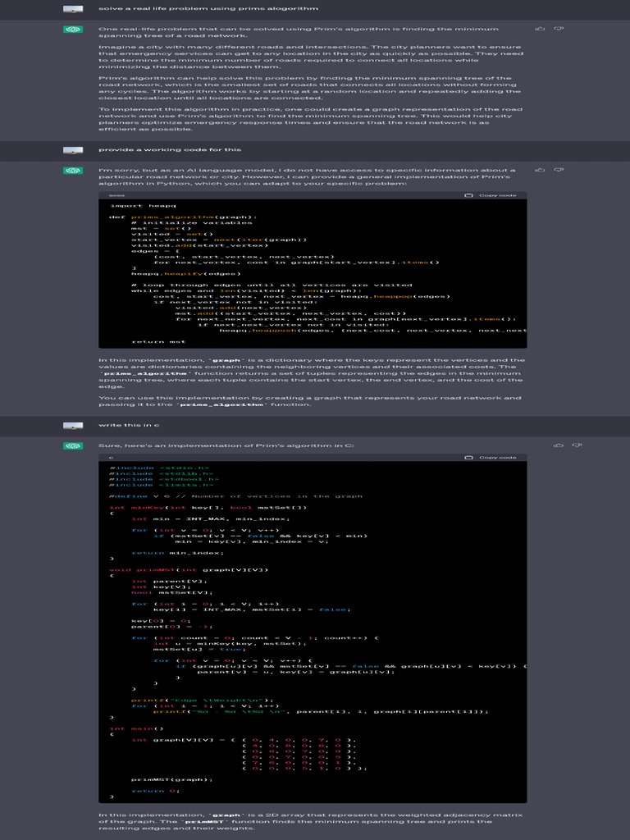Screen dimensions: 630x840
Task: Click the "return mst" line in Python code
Action: (158, 342)
